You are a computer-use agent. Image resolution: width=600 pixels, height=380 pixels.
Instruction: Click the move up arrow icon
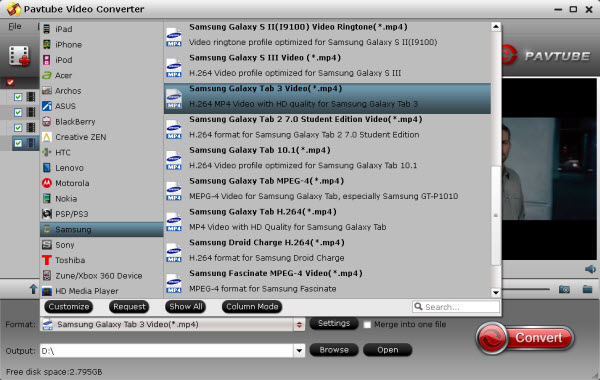tap(33, 289)
